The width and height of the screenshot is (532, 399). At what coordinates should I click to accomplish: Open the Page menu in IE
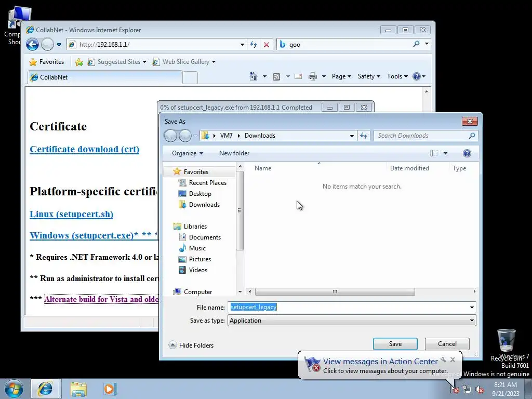click(x=341, y=76)
